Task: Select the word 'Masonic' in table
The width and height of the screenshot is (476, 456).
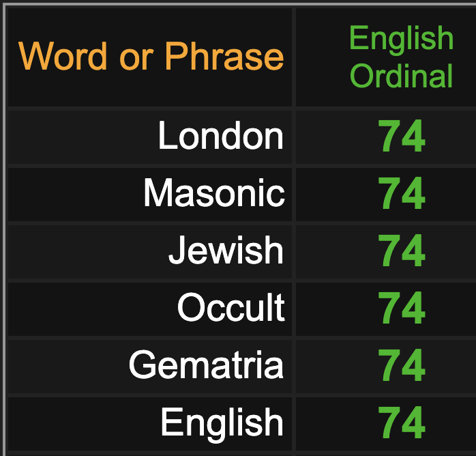Action: coord(214,193)
